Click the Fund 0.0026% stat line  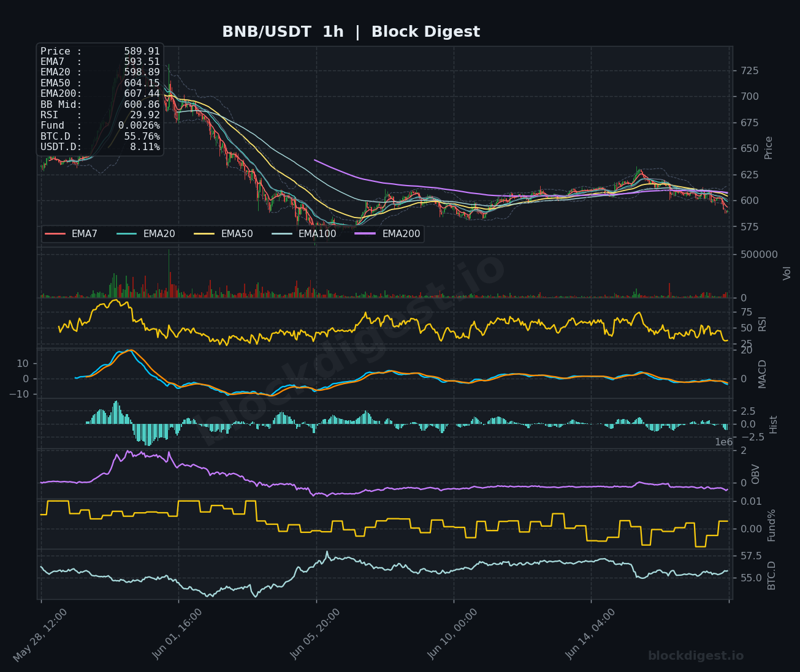pos(100,126)
